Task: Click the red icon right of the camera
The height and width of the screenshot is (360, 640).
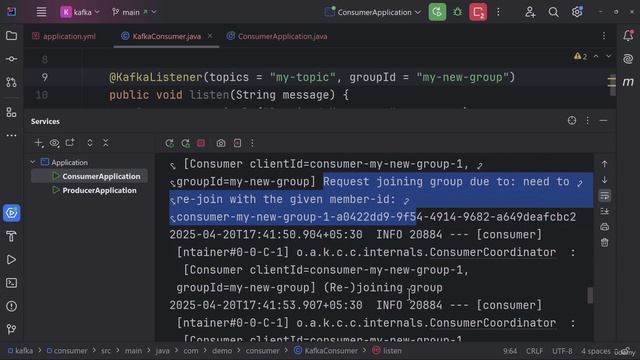Action: point(237,143)
